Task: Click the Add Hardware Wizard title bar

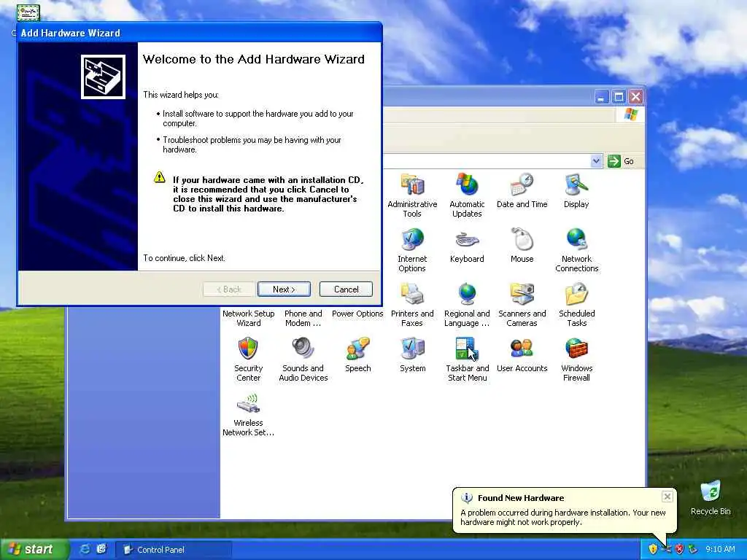Action: [200, 33]
